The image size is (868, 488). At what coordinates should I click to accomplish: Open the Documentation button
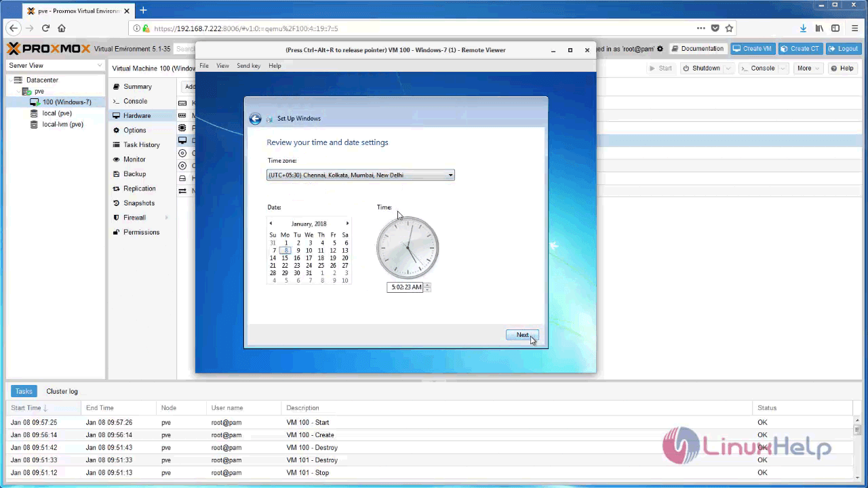click(698, 49)
